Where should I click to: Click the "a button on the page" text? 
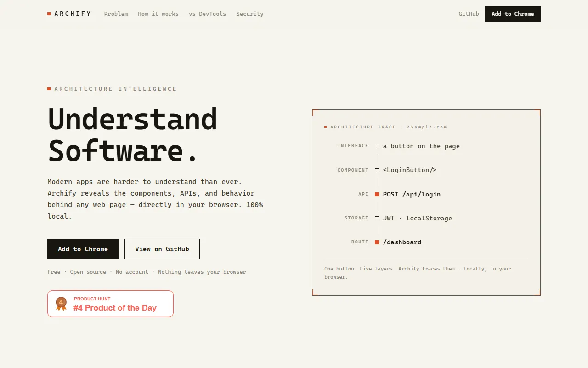coord(421,146)
